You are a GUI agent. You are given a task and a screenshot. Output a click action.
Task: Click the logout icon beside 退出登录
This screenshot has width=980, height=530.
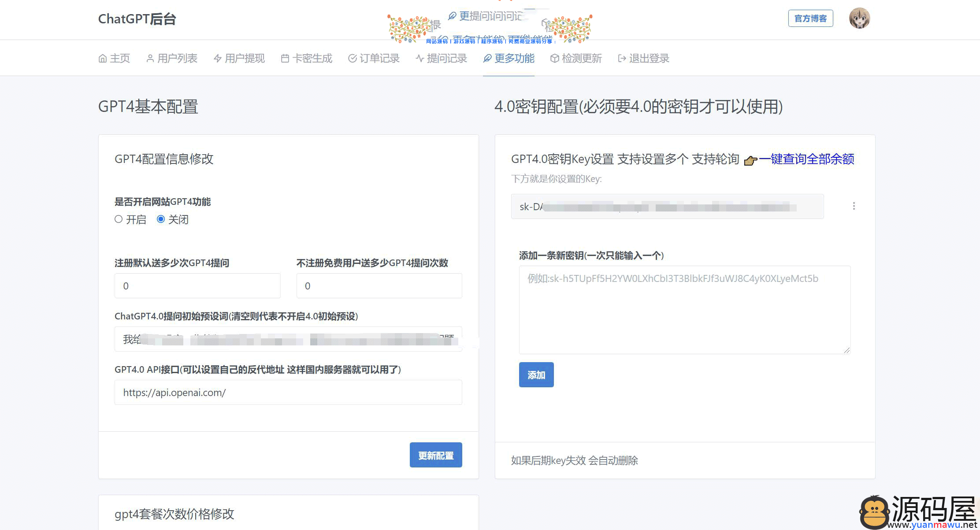(x=622, y=58)
